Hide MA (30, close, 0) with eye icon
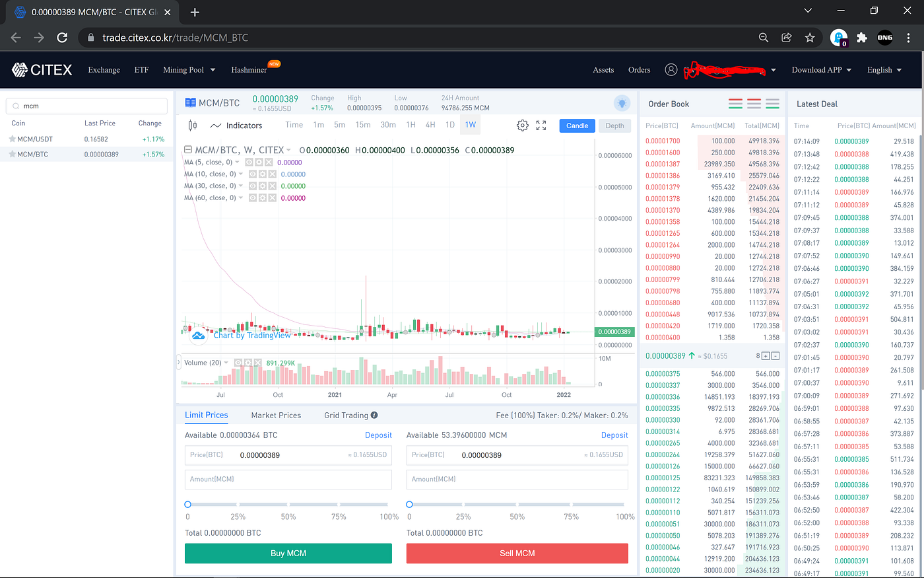This screenshot has width=924, height=578. [x=253, y=186]
